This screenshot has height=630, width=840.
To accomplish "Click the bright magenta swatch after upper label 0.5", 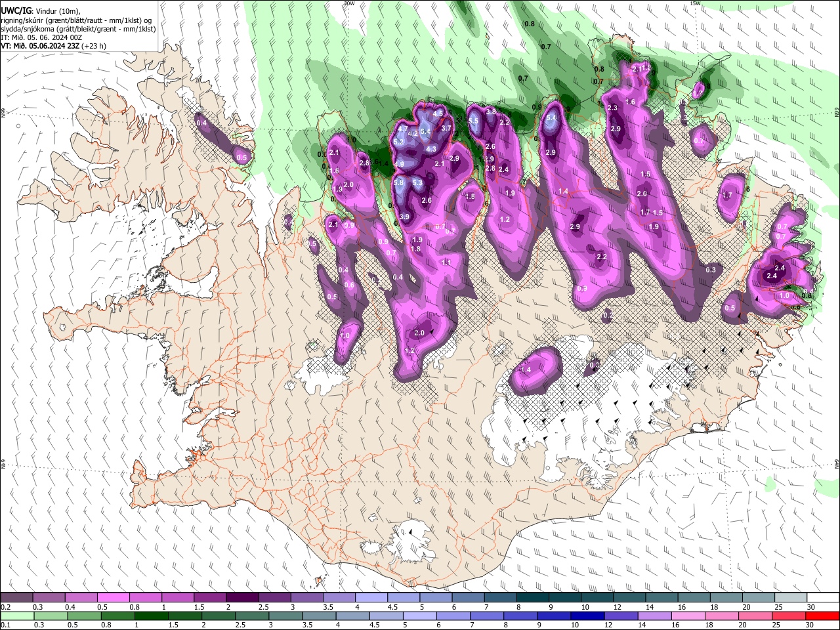I will click(113, 598).
